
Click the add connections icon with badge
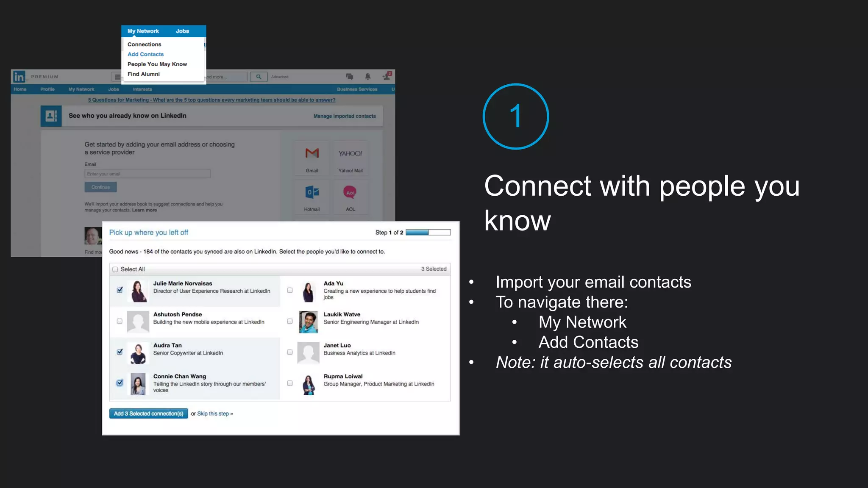(387, 76)
